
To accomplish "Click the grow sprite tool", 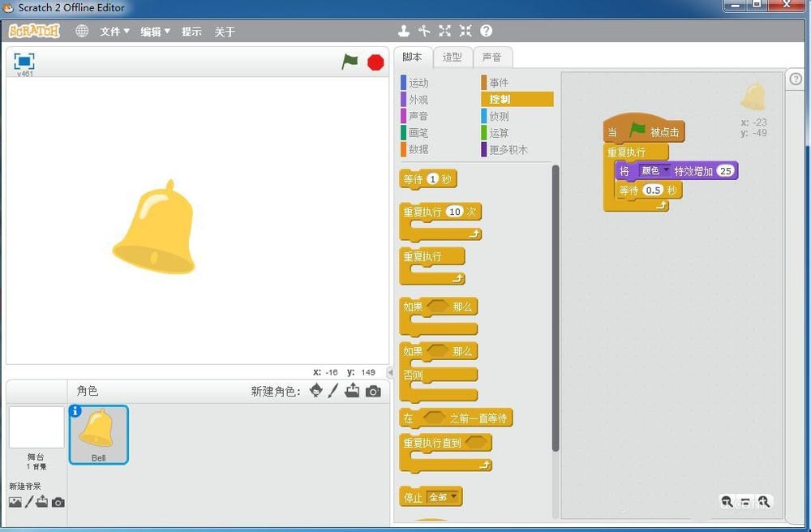I will coord(444,31).
